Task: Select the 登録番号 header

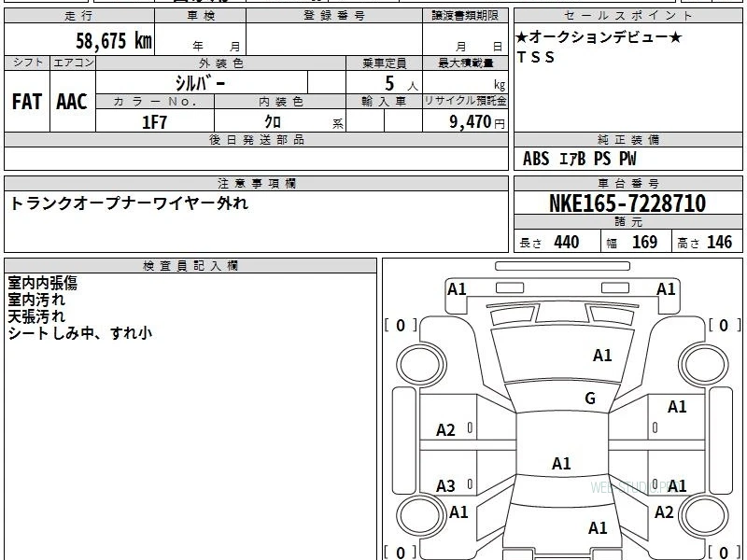Action: (334, 16)
